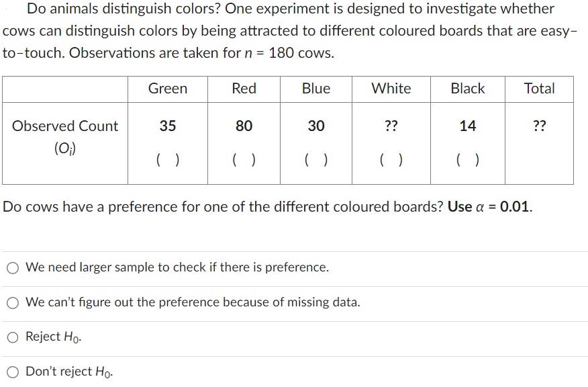Image resolution: width=588 pixels, height=387 pixels.
Task: Click the 'Black' column header cell
Action: pyautogui.click(x=467, y=89)
